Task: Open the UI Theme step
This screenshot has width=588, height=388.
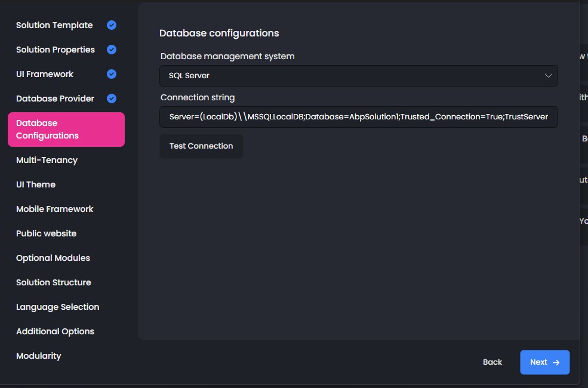Action: point(36,184)
